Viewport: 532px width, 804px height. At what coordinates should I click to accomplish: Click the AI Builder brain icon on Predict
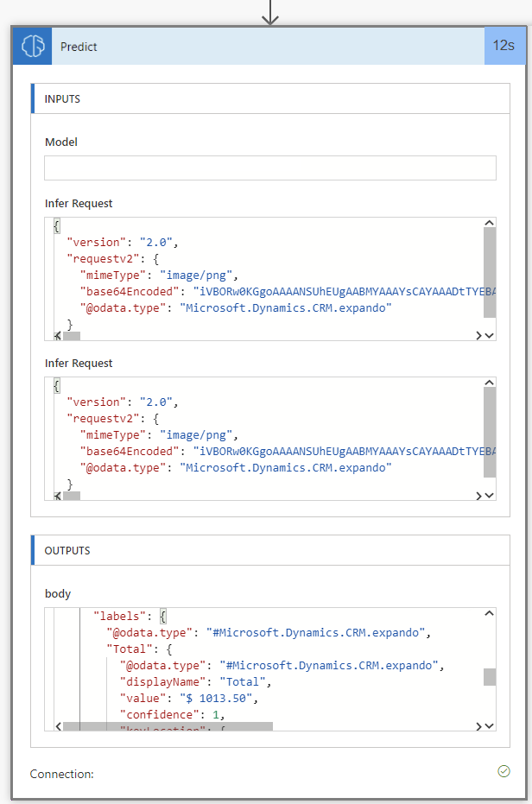pos(32,46)
